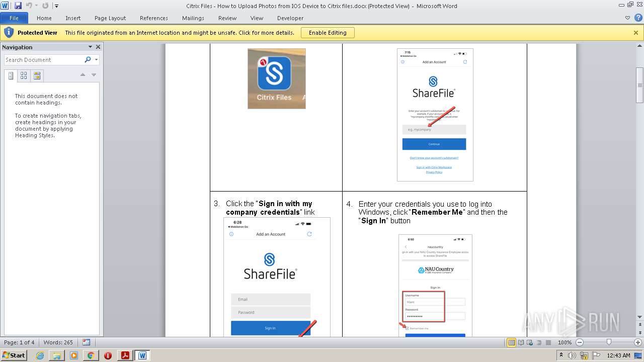Click the Words: 265 count in status bar
The image size is (644, 362).
point(58,342)
